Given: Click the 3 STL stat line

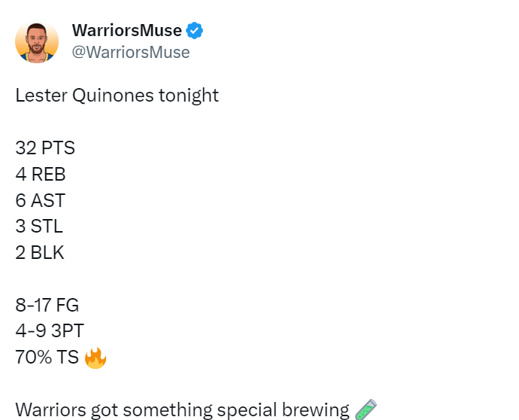Looking at the screenshot, I should [39, 227].
